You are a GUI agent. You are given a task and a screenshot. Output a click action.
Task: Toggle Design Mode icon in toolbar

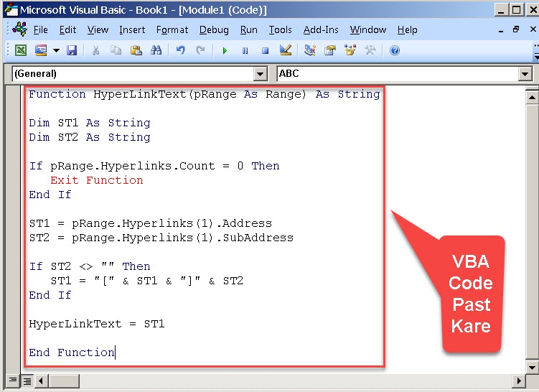[285, 50]
